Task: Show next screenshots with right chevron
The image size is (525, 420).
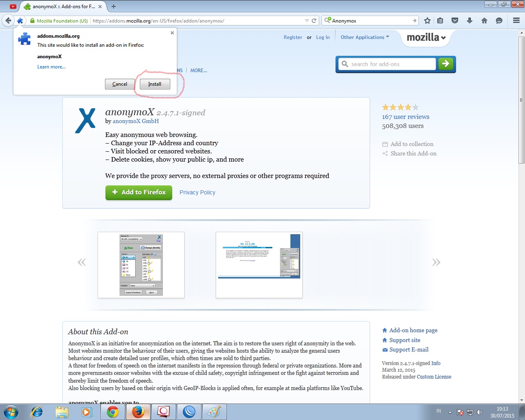Action: pos(436,262)
